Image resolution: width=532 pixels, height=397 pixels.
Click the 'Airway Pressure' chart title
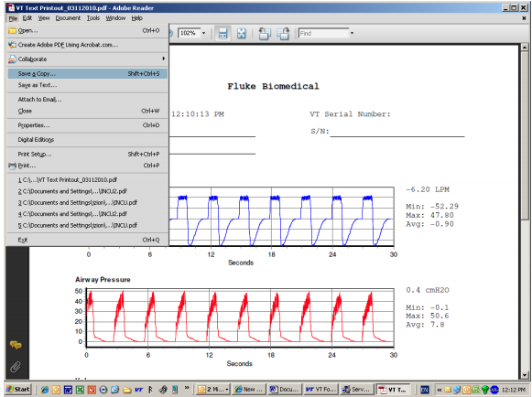(103, 280)
